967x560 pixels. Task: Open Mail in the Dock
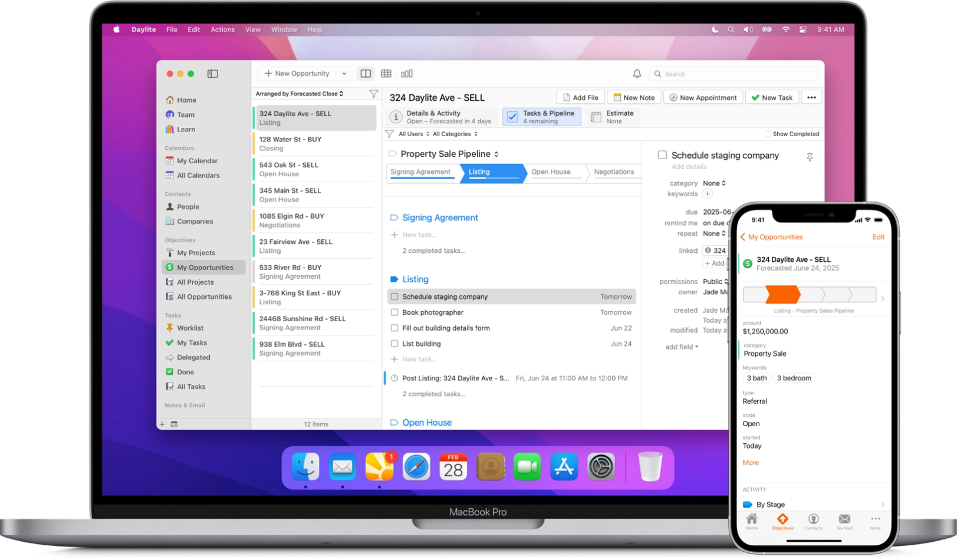(x=343, y=467)
